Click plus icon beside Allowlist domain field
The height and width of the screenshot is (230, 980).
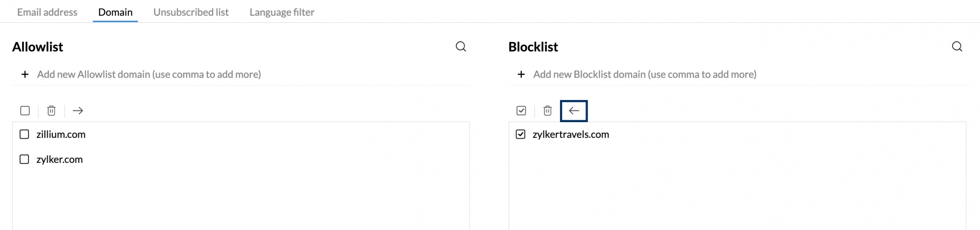25,75
